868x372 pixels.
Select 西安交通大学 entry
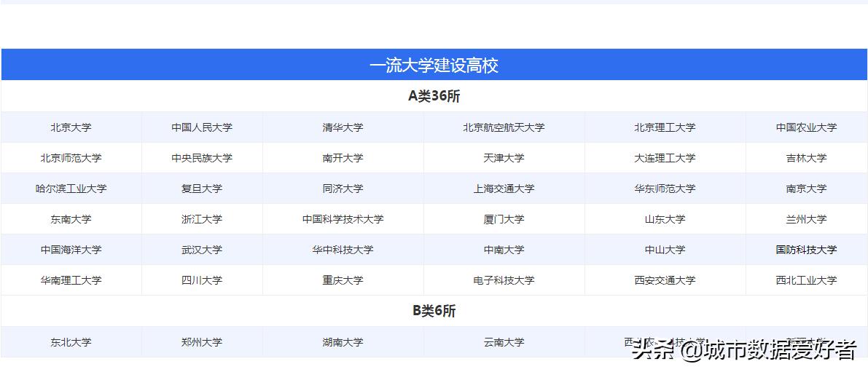(x=665, y=280)
